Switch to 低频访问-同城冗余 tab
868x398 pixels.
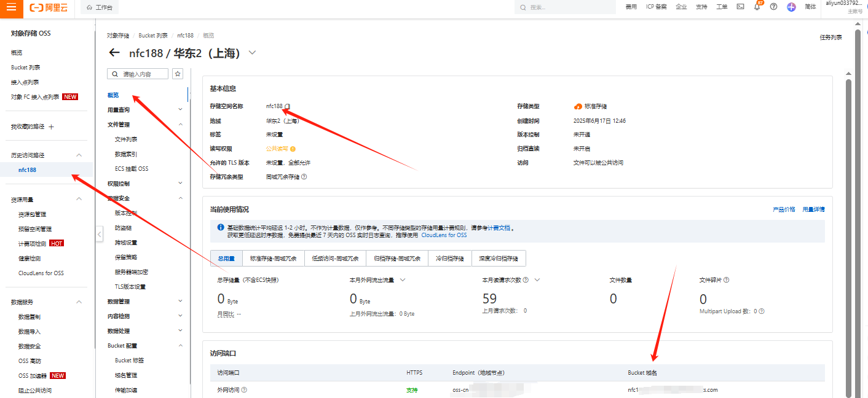pyautogui.click(x=335, y=259)
